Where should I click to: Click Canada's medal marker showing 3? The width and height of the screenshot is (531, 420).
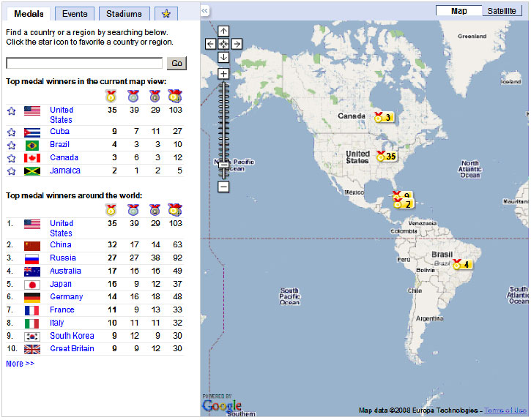pos(383,117)
